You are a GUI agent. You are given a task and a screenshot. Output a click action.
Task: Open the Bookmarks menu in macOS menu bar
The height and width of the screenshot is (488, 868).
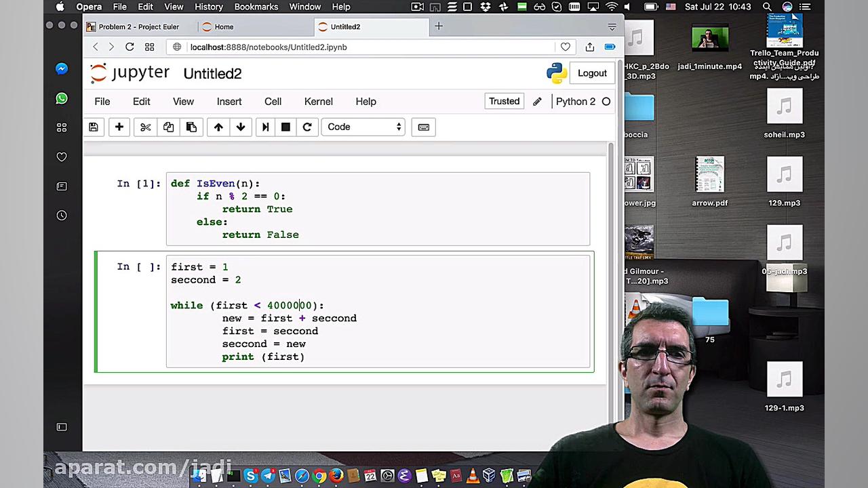click(x=256, y=7)
